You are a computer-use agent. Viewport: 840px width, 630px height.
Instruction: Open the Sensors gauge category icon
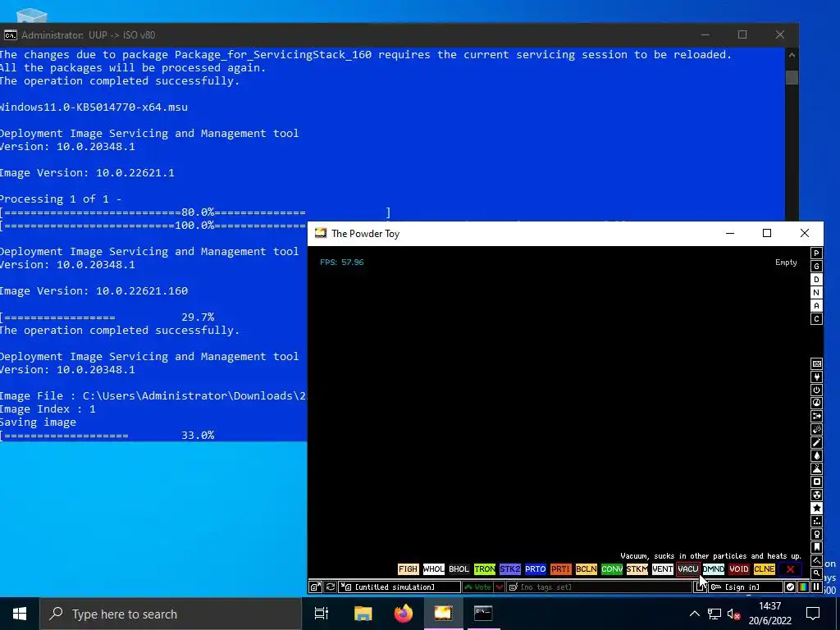coord(816,403)
